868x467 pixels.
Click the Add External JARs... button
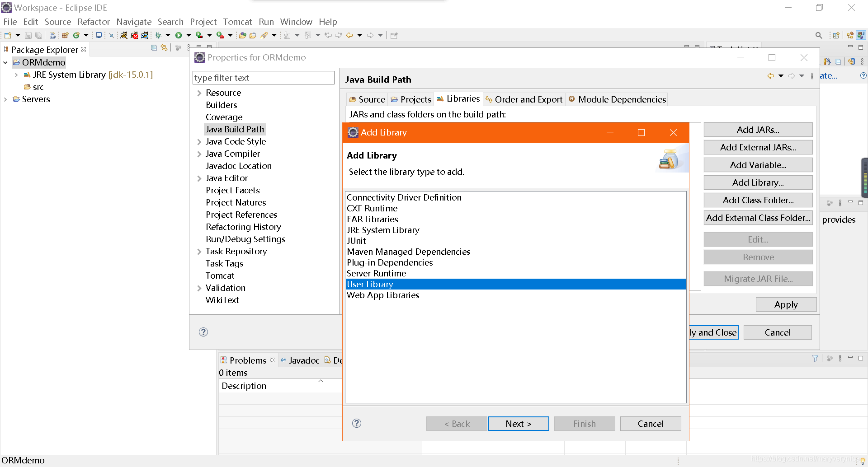(758, 147)
